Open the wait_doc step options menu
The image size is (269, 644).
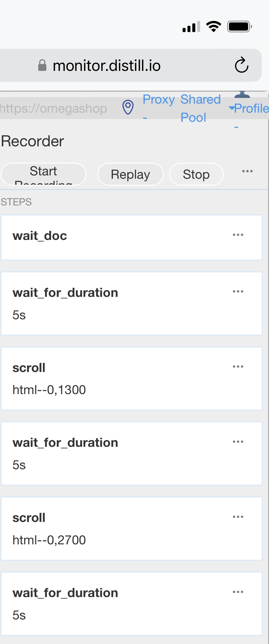click(238, 235)
